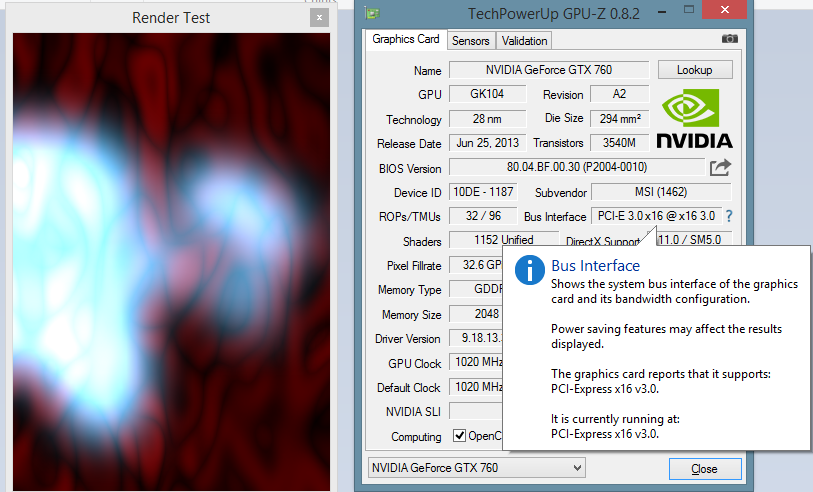Click the BIOS Version label

410,169
